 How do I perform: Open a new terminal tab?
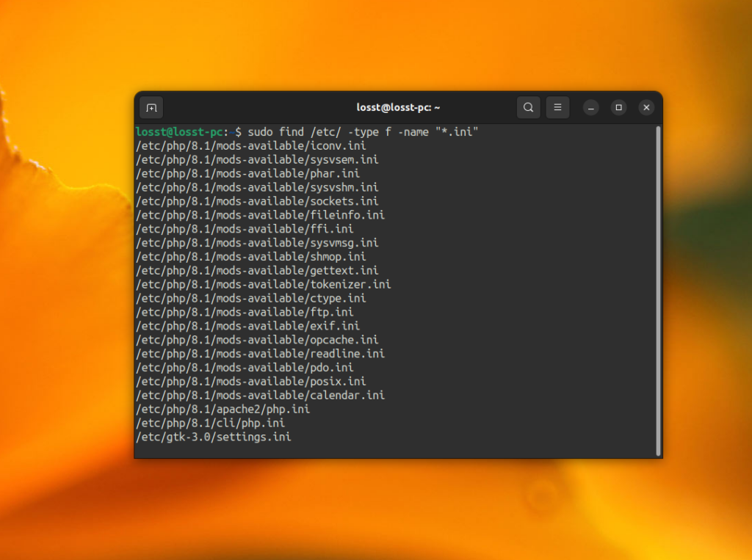(151, 107)
